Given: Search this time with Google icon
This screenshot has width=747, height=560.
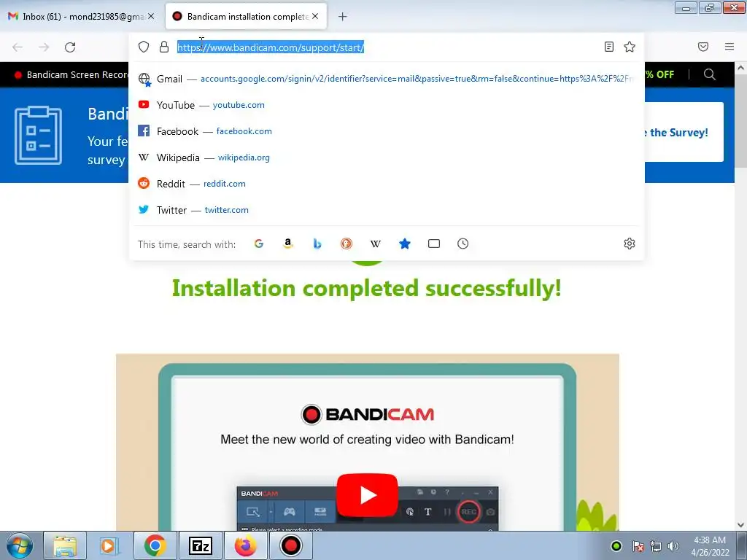Looking at the screenshot, I should pos(259,244).
